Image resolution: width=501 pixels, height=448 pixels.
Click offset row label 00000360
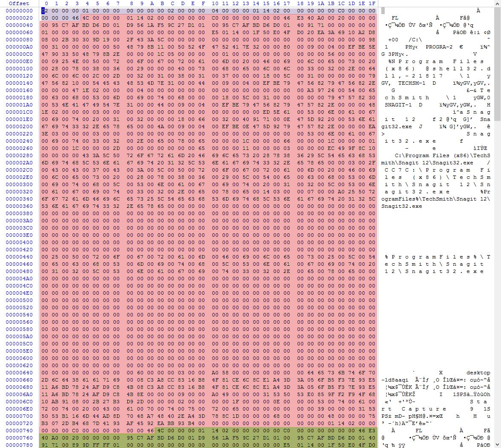(19, 206)
